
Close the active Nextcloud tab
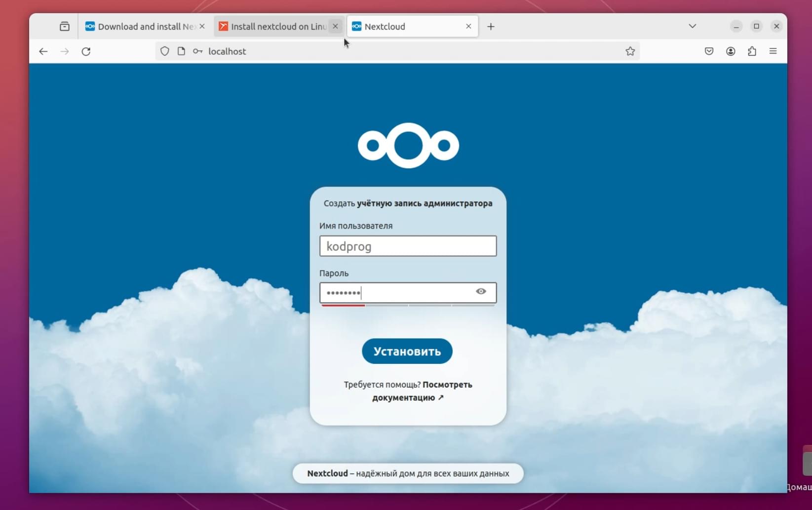468,27
